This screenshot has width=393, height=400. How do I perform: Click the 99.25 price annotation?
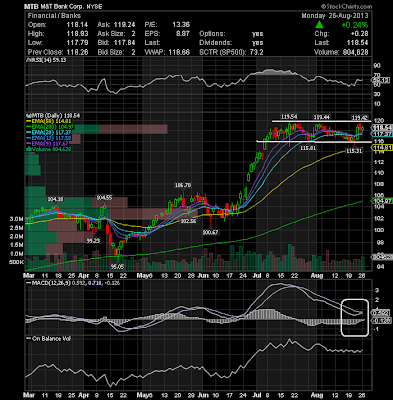tap(94, 240)
